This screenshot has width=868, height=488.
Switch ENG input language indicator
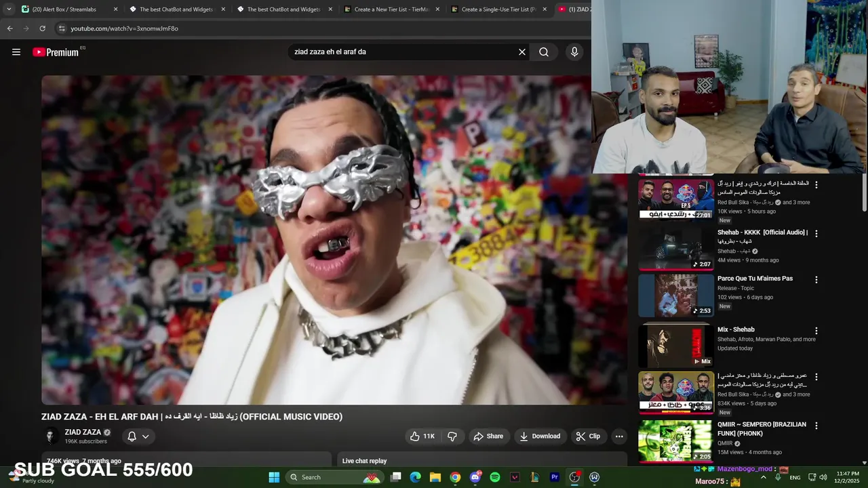pyautogui.click(x=795, y=477)
